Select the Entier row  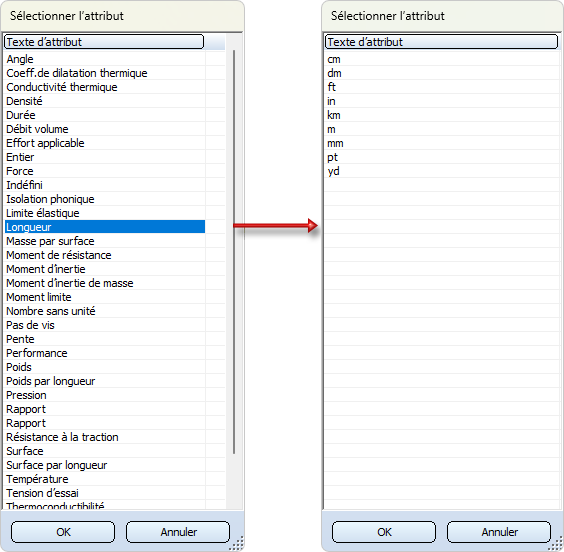(x=105, y=157)
